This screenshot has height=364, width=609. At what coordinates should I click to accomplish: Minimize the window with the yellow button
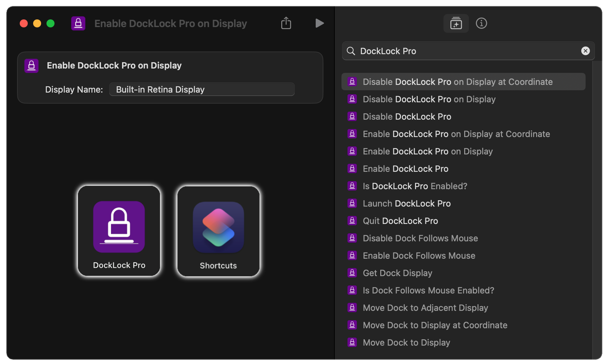(37, 23)
